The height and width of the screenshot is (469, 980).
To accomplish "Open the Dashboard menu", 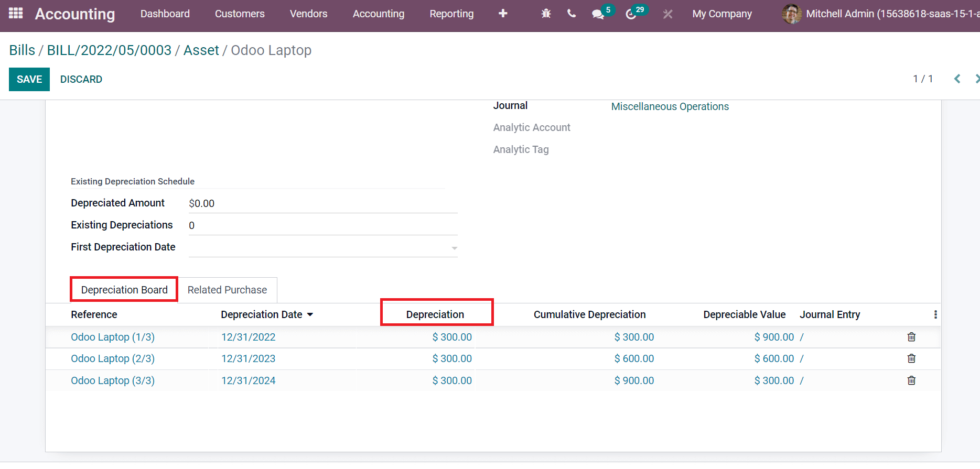I will pyautogui.click(x=165, y=14).
